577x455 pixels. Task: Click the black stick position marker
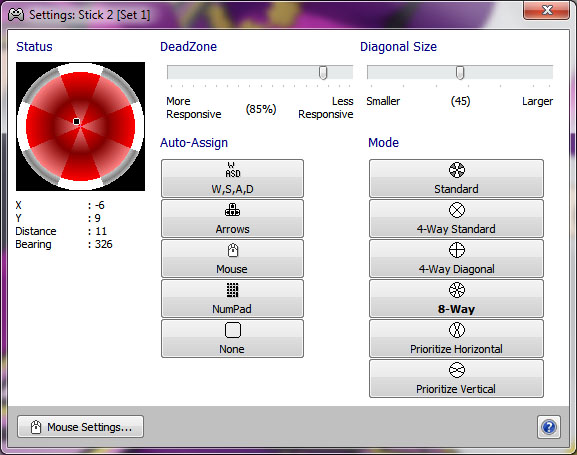point(77,121)
